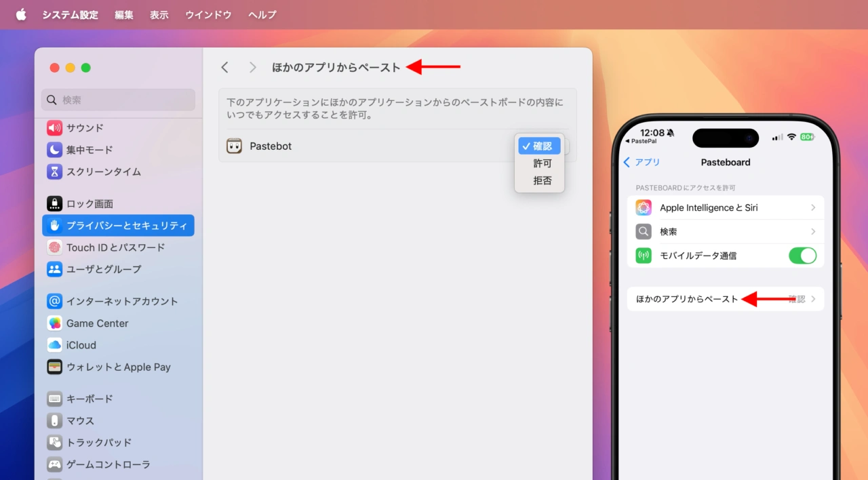The image size is (868, 480).
Task: Open Focus mode (集中モード) moon icon
Action: (x=54, y=150)
